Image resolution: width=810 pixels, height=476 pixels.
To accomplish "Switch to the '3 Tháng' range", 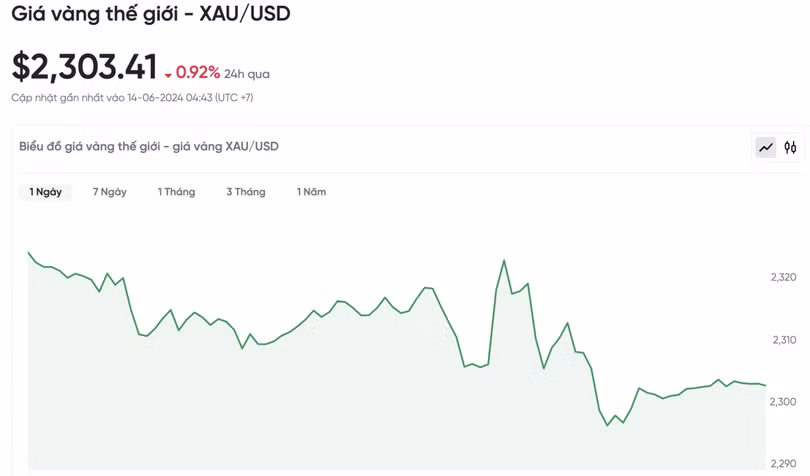I will coord(246,192).
